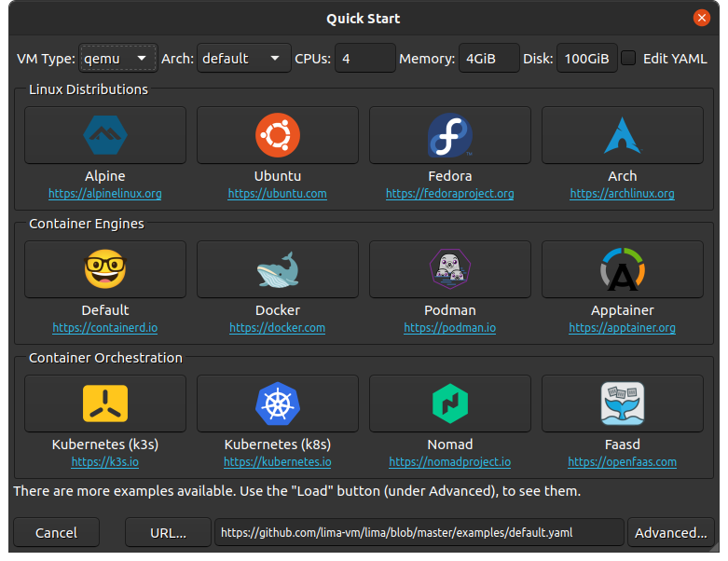Select the Apptainer logo button
Screen dimensions: 728x561
point(622,269)
